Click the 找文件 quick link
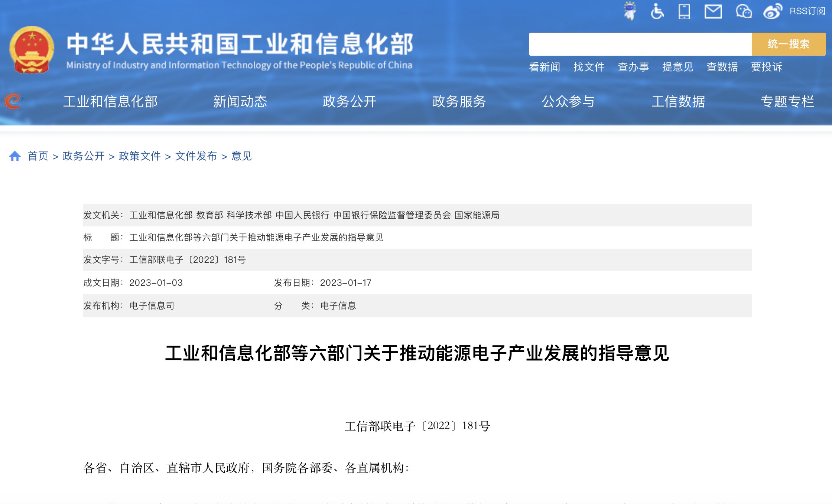 click(589, 67)
